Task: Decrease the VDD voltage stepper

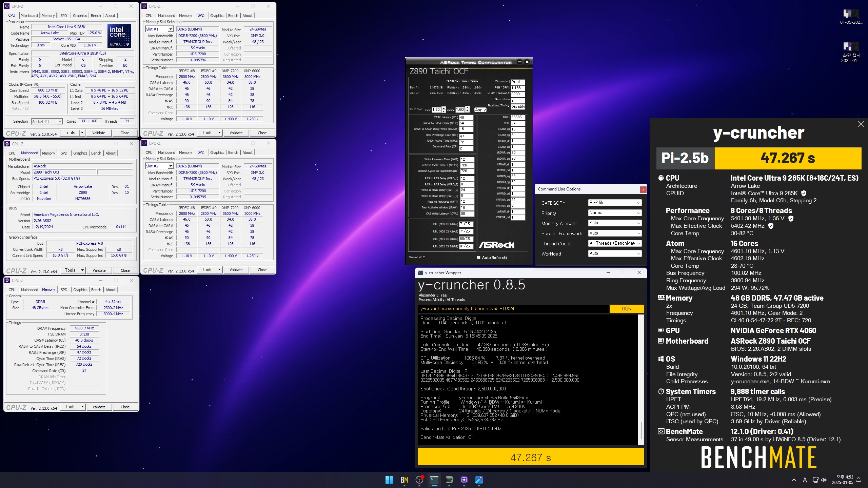Action: coord(444,111)
